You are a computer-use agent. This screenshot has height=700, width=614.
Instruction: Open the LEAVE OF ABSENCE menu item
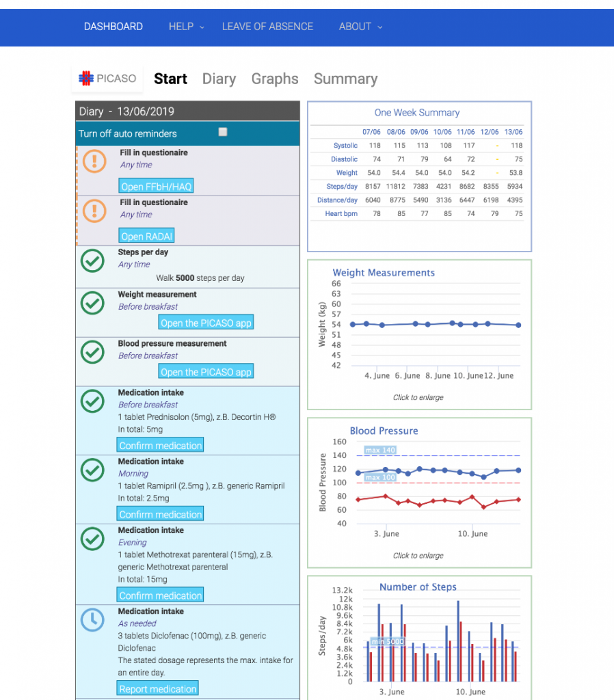(267, 27)
